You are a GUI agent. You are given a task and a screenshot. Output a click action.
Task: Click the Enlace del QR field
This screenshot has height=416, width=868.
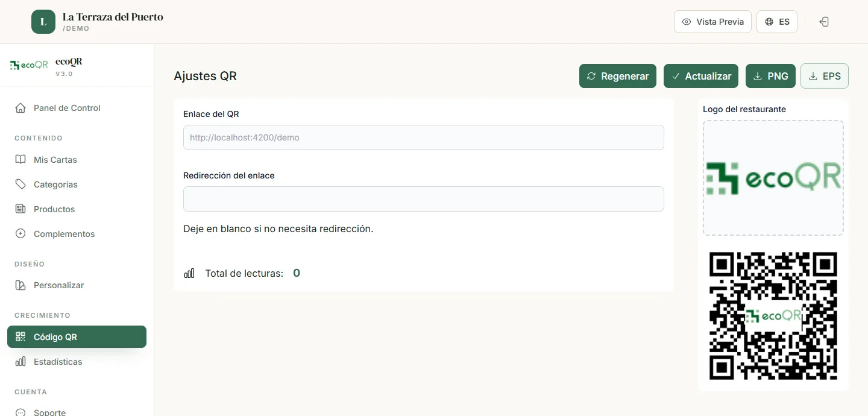tap(424, 137)
